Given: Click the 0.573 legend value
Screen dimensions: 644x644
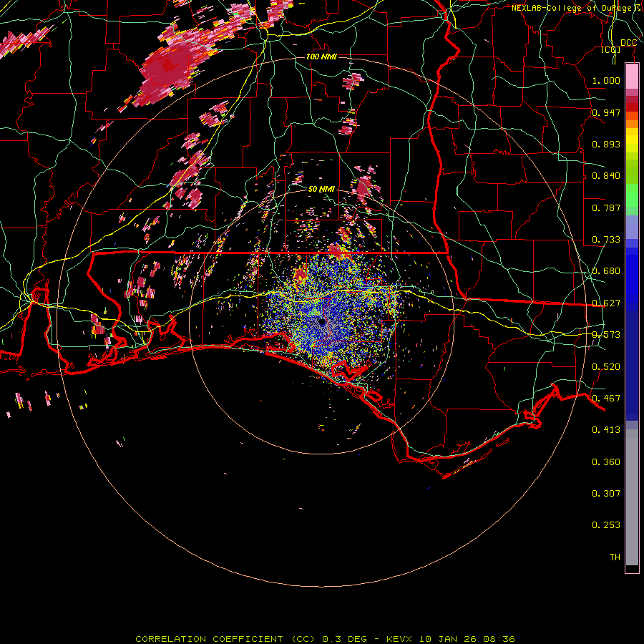Looking at the screenshot, I should click(606, 335).
